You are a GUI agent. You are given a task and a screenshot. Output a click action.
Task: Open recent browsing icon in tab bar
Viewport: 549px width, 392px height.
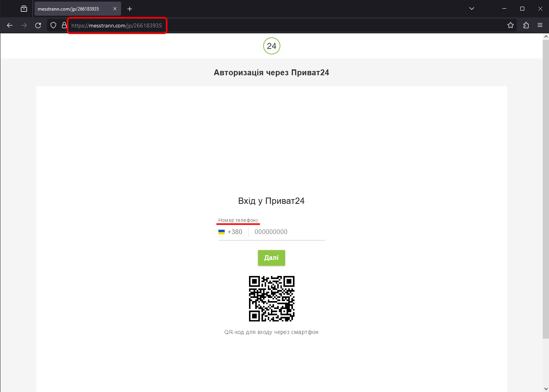click(x=24, y=9)
